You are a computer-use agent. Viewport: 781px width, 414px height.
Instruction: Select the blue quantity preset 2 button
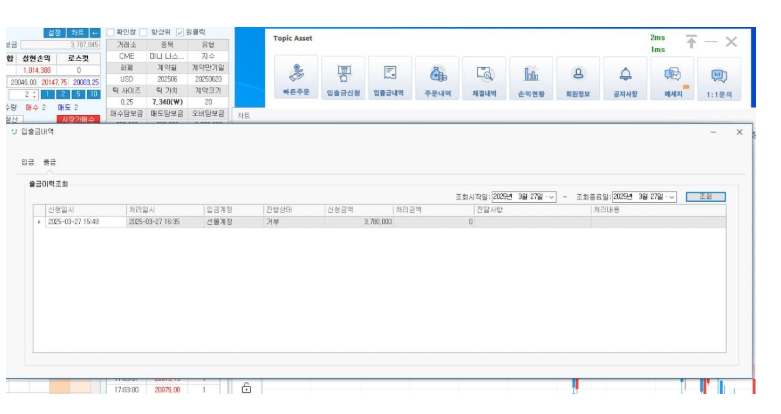click(x=63, y=94)
